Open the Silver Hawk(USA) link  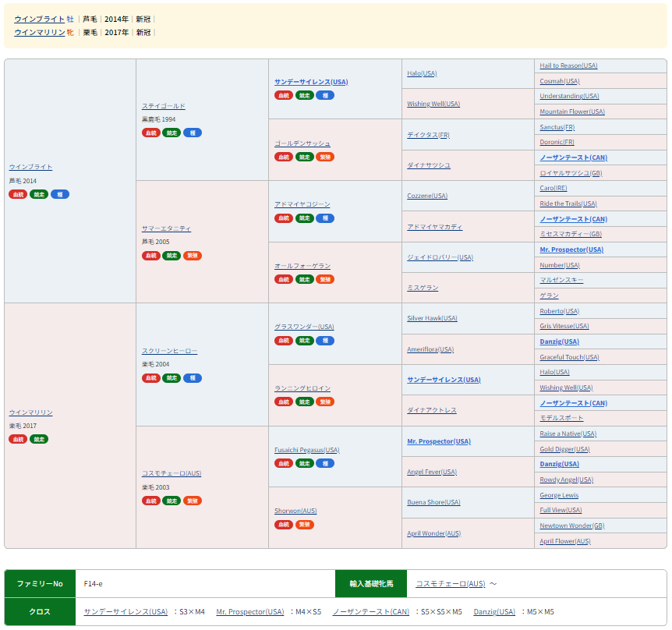click(x=432, y=318)
